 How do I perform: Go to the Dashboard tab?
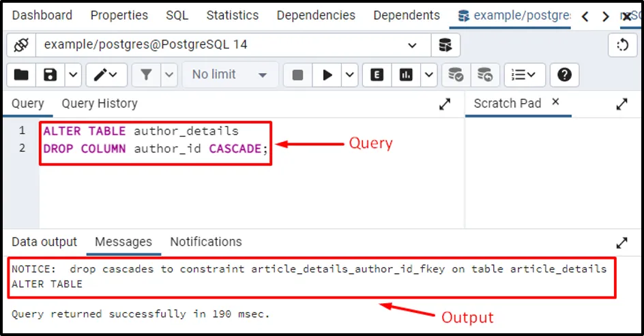tap(42, 15)
